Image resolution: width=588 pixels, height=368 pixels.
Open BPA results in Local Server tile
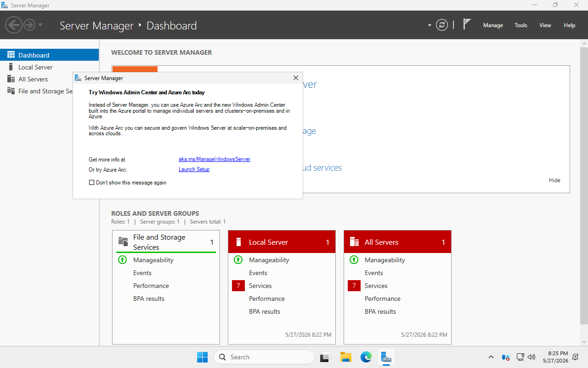[265, 311]
